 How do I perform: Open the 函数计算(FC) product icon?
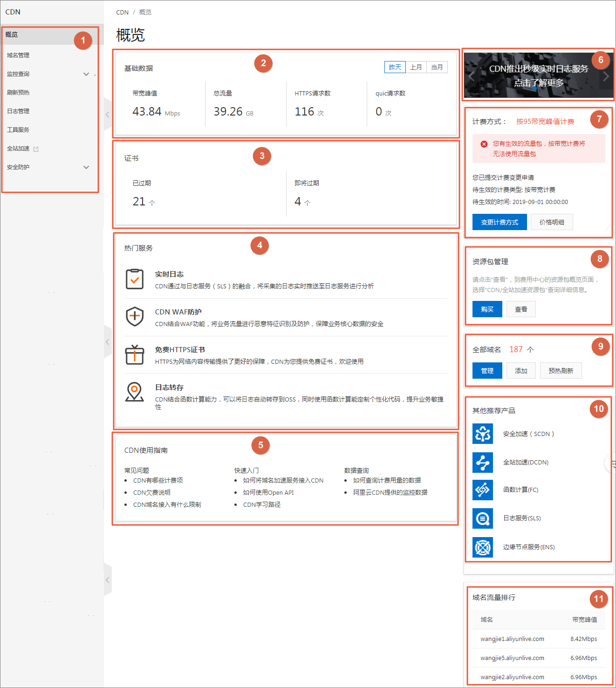483,490
